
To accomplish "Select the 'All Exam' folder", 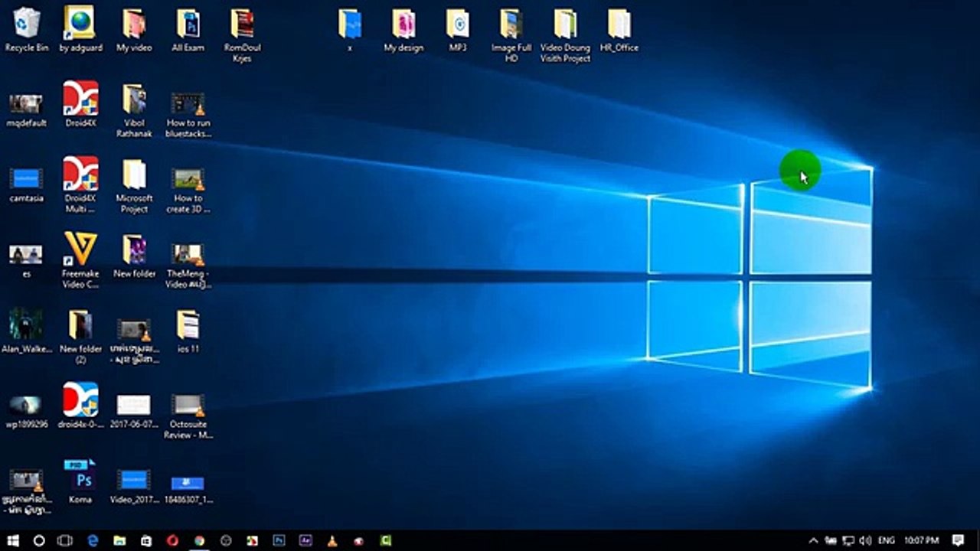I will point(188,30).
